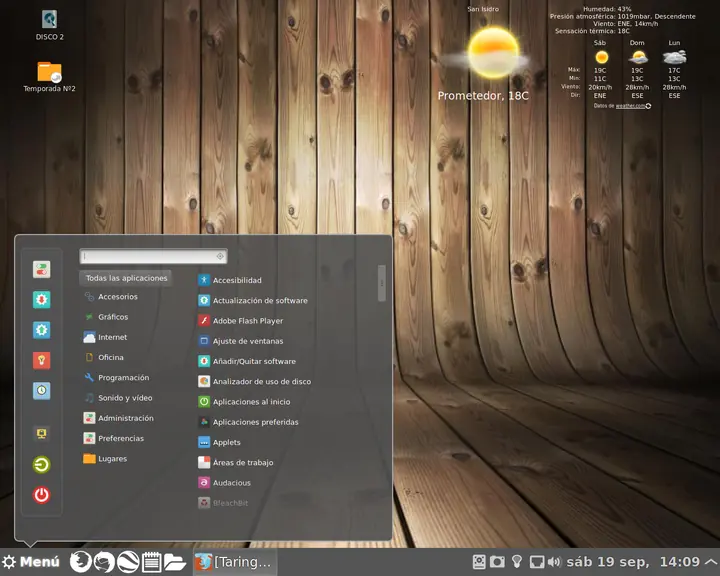720x576 pixels.
Task: Refresh the weather desklet data
Action: click(648, 106)
